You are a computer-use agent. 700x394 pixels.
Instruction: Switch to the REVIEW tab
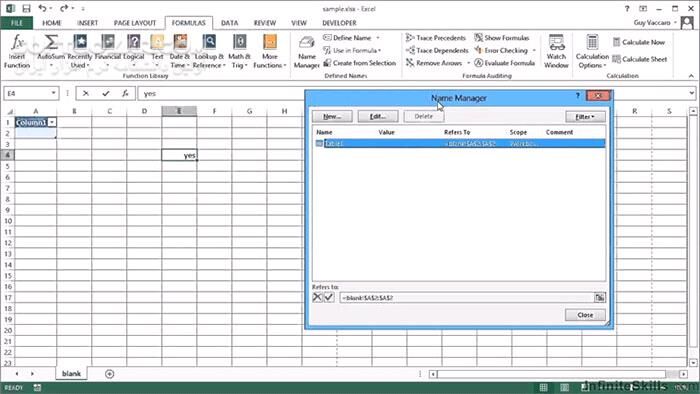[265, 23]
